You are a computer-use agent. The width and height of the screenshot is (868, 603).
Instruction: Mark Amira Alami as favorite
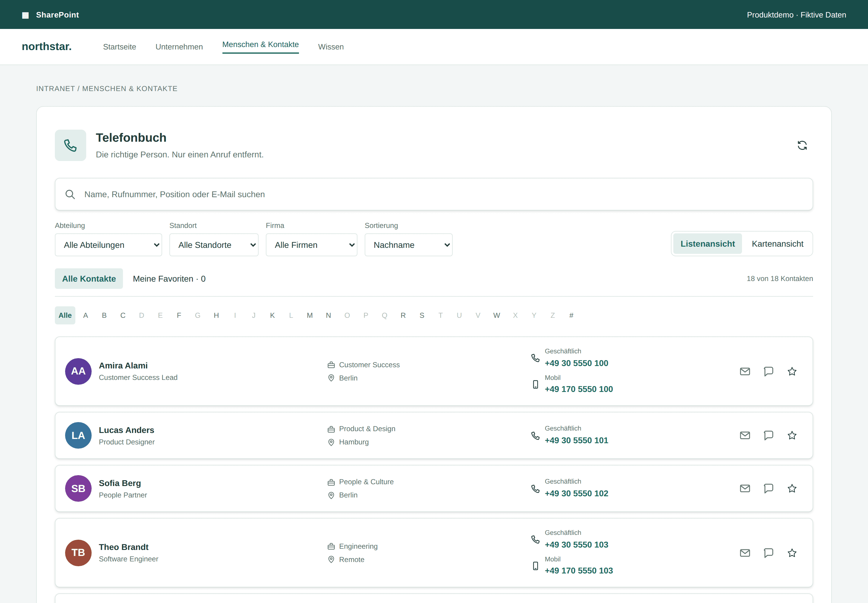click(x=792, y=371)
